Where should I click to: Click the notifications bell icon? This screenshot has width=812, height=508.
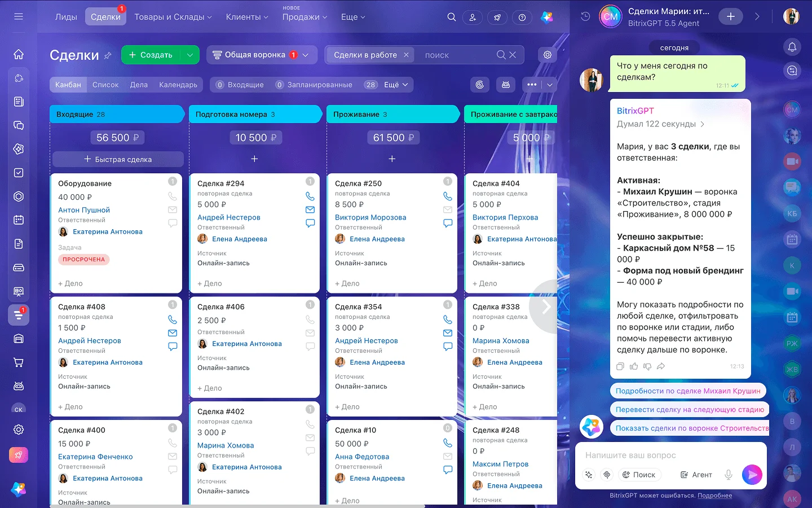pyautogui.click(x=792, y=47)
